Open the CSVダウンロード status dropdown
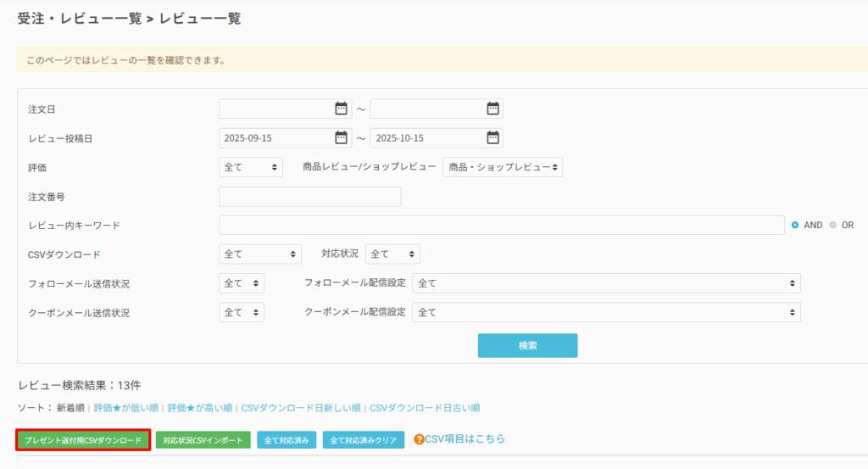The image size is (868, 469). click(x=260, y=254)
